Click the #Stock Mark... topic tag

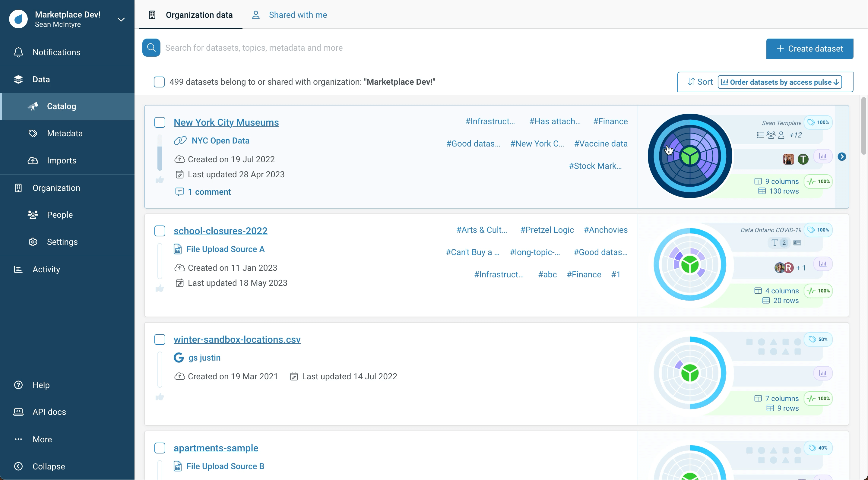click(x=595, y=166)
